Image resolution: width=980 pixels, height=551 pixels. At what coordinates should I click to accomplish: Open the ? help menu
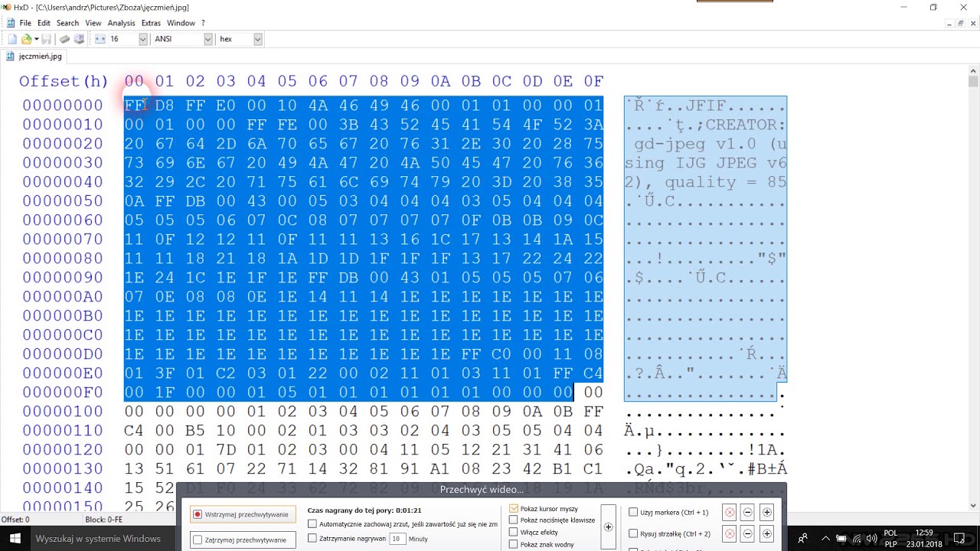tap(203, 23)
